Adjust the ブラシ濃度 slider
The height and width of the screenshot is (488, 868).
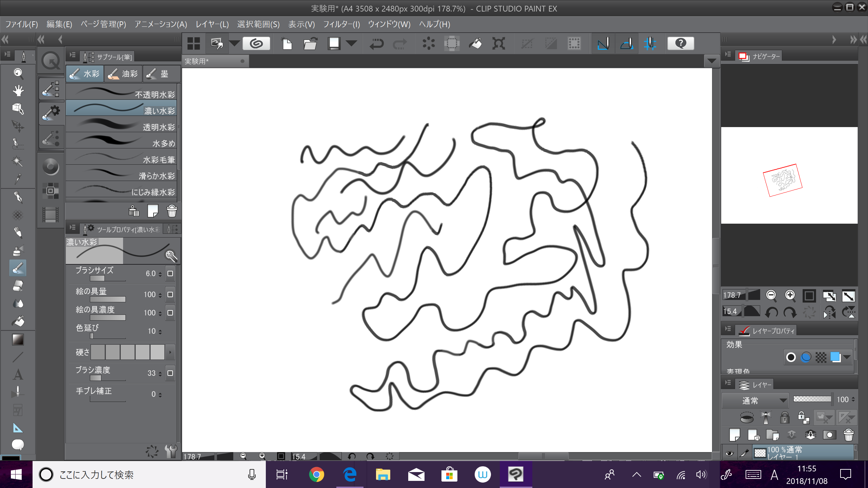pos(108,378)
